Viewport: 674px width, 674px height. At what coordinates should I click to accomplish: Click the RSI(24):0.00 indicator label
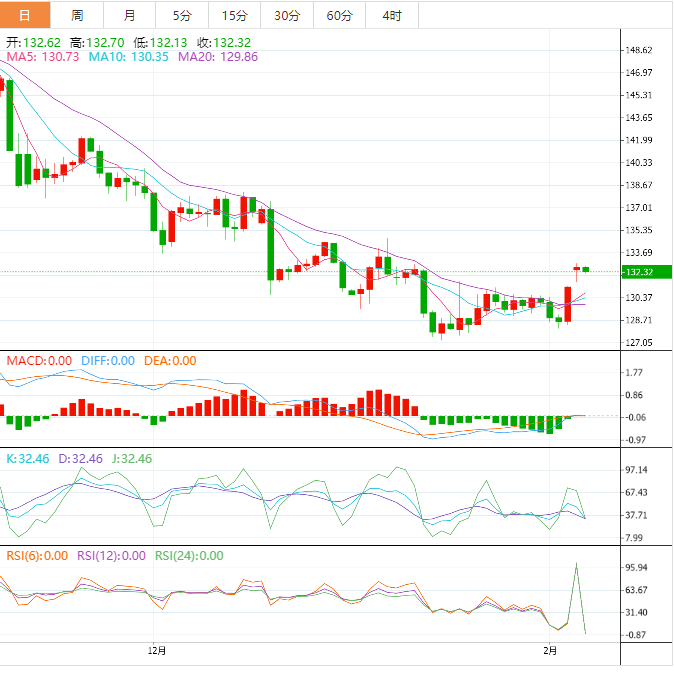(189, 556)
